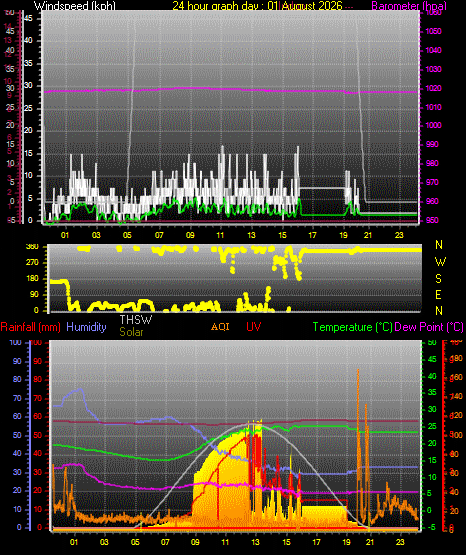Click the 'W' compass label beside wind direction chart
This screenshot has height=555, width=466.
[x=440, y=262]
